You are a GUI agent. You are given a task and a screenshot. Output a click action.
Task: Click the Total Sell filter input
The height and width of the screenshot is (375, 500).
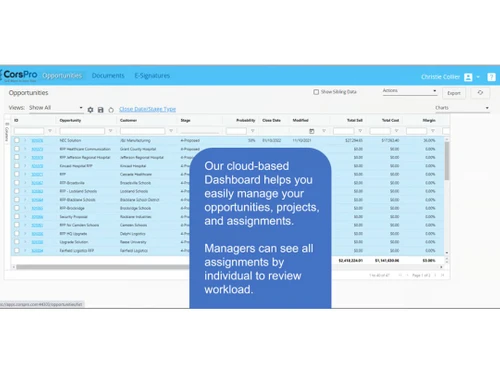344,131
